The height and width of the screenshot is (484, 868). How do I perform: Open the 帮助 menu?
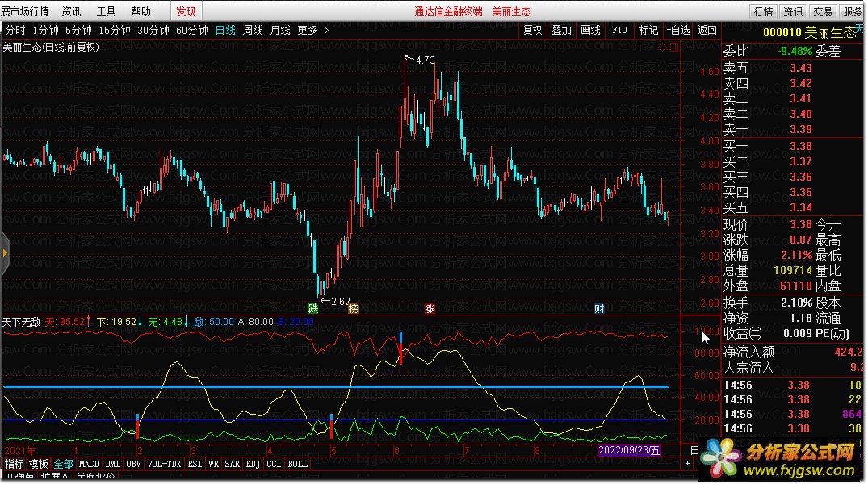[x=140, y=11]
